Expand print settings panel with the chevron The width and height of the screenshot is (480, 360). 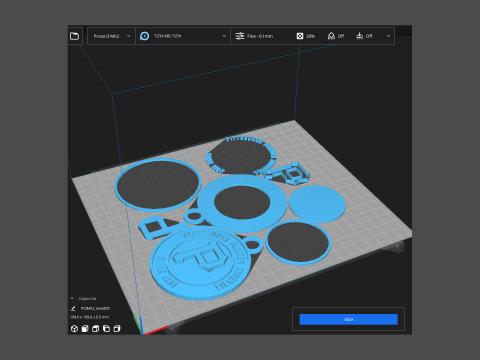(x=388, y=36)
